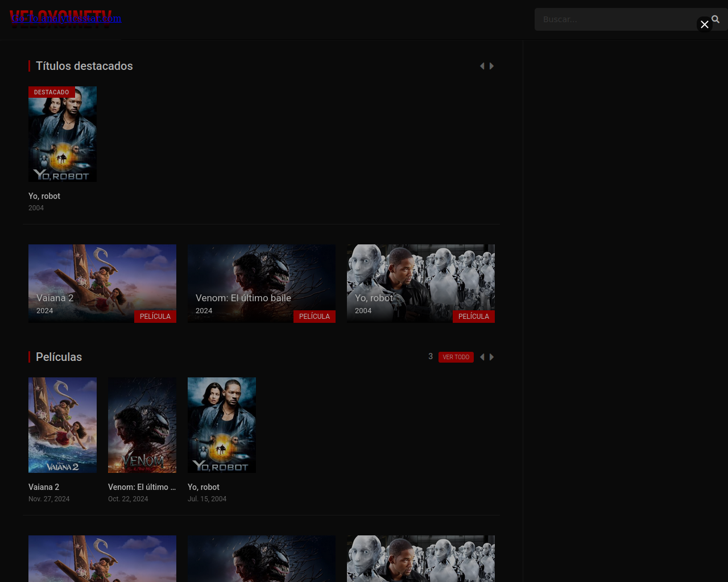Open the bottom-row Yo, robot banner
Screen dimensions: 728x582
[421, 559]
